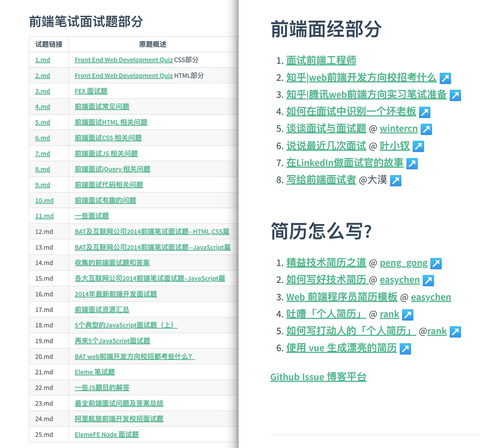Click arrow icon after 知乎|腾讯web前端方向实习笔试准备
The height and width of the screenshot is (448, 480).
click(455, 95)
